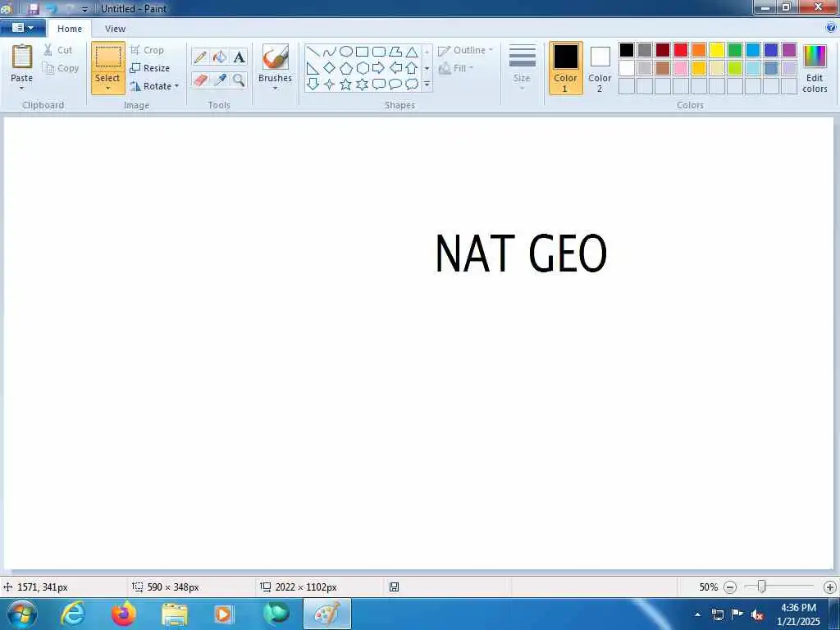
Task: Click the Undo arrow in title bar
Action: click(x=52, y=8)
